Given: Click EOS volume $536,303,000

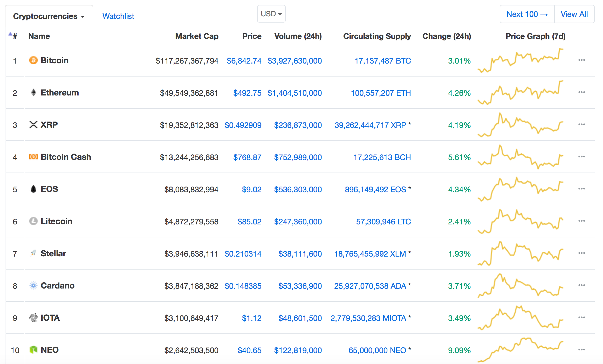Looking at the screenshot, I should coord(298,189).
